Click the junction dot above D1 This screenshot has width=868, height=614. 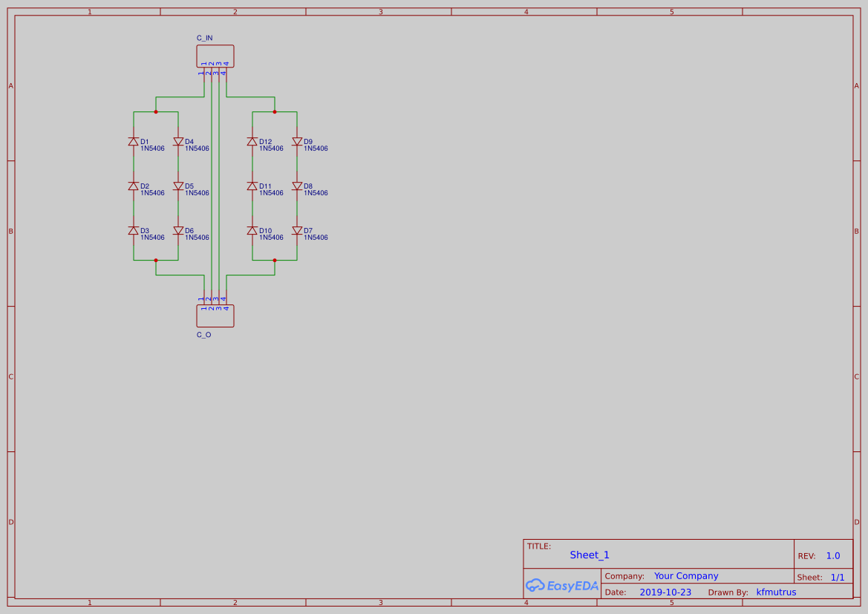pos(156,111)
